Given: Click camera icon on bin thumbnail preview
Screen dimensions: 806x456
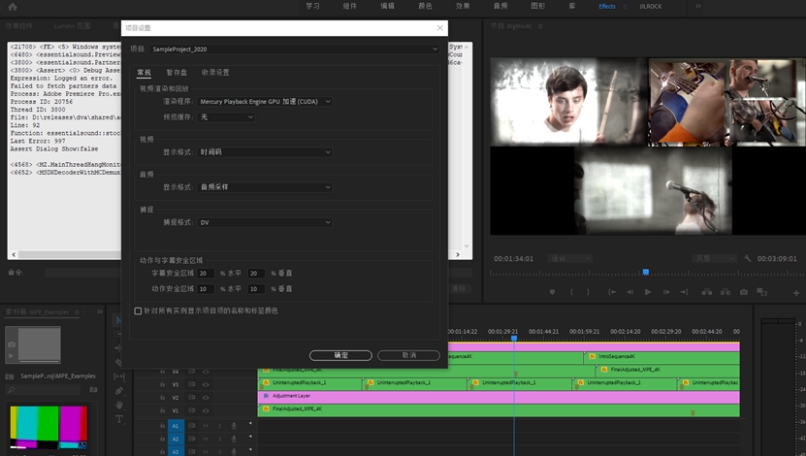Looking at the screenshot, I should pyautogui.click(x=11, y=344).
